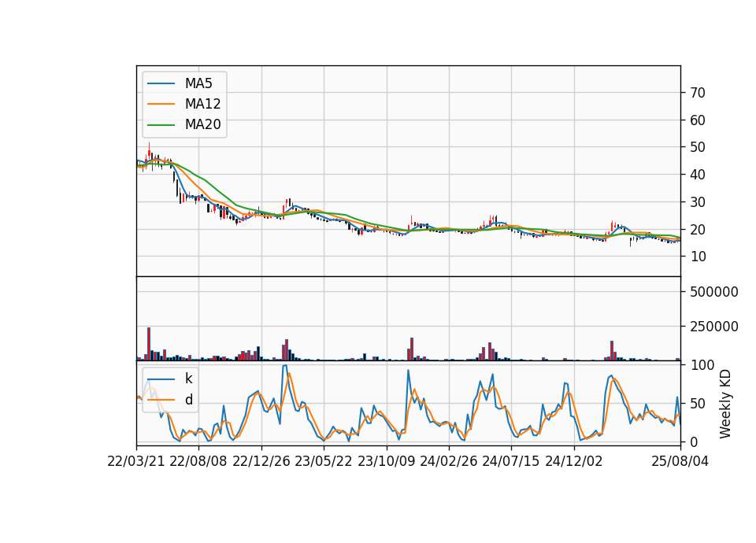Click the price axis value 10
The width and height of the screenshot is (756, 543).
point(698,257)
